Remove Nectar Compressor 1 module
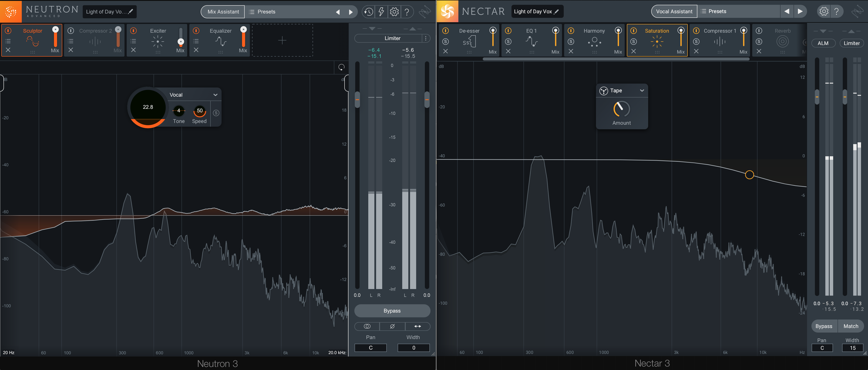 pyautogui.click(x=696, y=51)
